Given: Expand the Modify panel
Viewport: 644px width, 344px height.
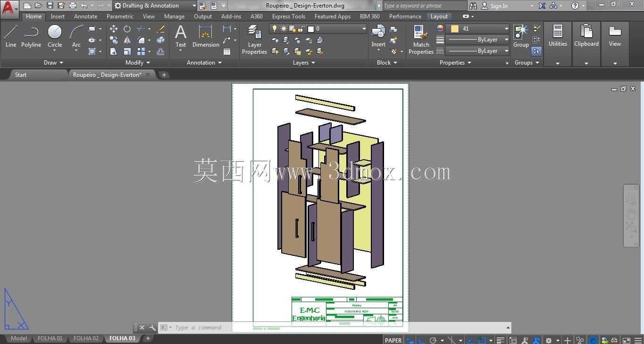Looking at the screenshot, I should [x=138, y=63].
